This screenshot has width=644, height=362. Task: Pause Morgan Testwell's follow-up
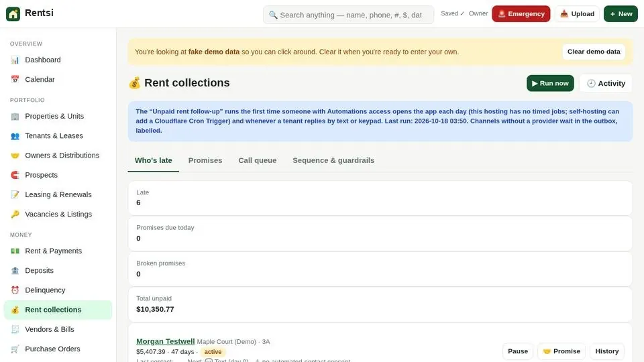coord(517,351)
